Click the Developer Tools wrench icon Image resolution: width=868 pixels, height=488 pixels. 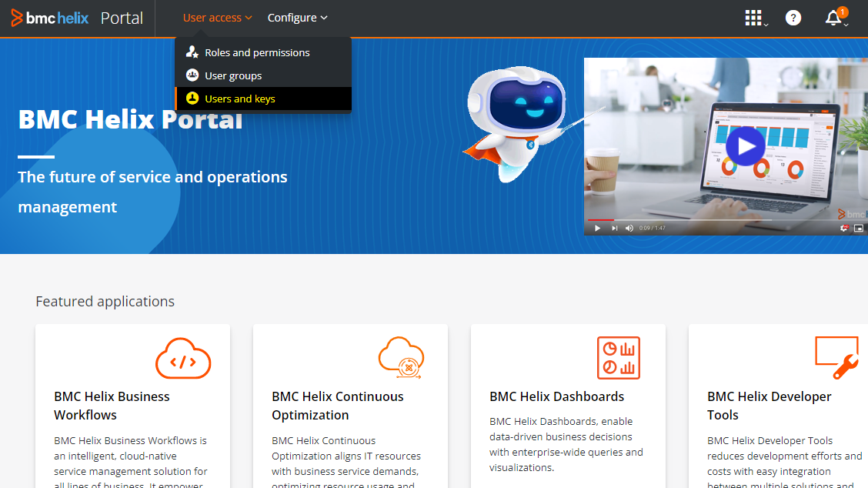coord(837,358)
